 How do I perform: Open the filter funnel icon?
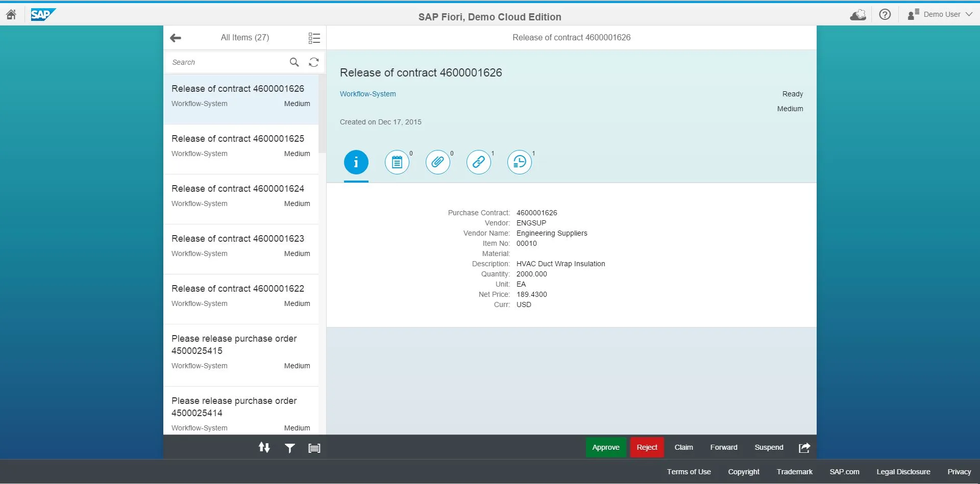289,448
